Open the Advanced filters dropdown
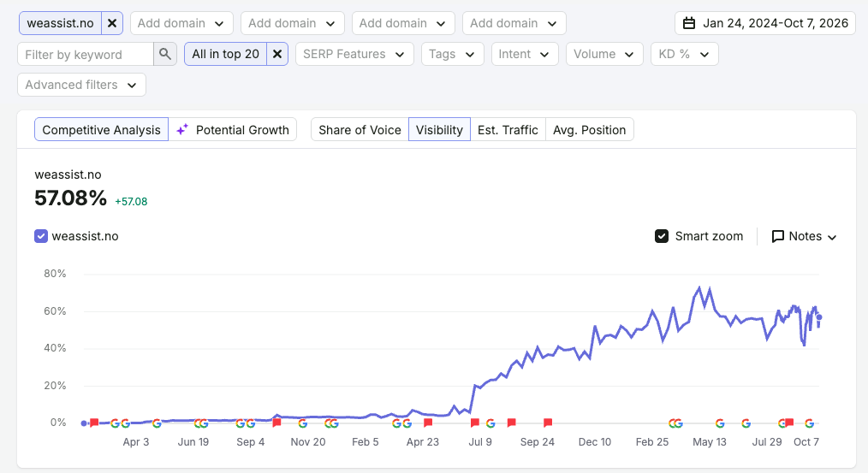Screen dimensions: 868x473 tap(81, 85)
